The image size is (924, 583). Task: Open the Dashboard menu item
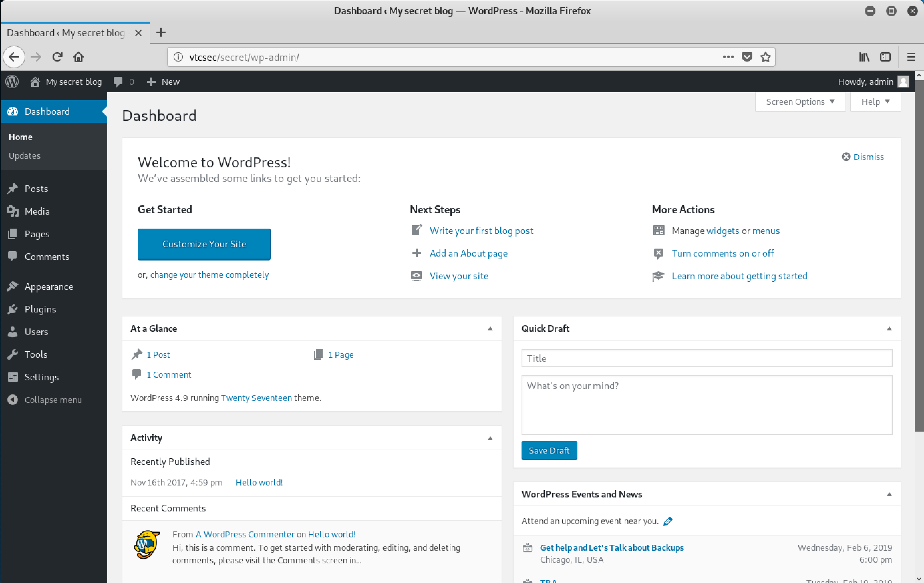54,111
